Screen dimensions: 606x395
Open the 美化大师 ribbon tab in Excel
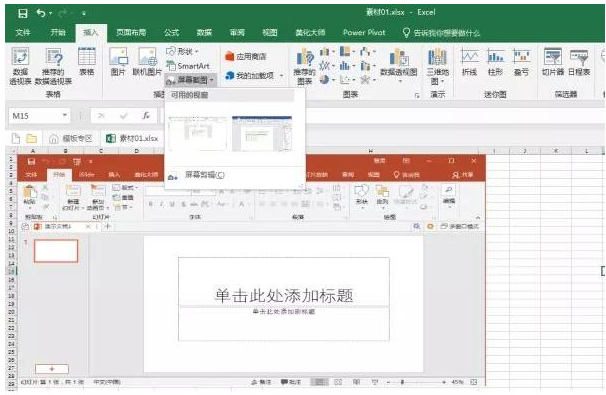coord(310,33)
